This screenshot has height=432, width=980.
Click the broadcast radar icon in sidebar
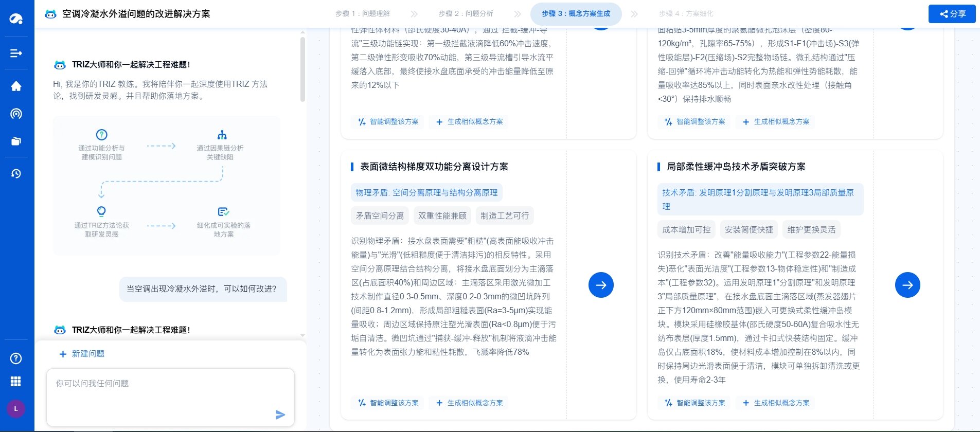tap(16, 114)
